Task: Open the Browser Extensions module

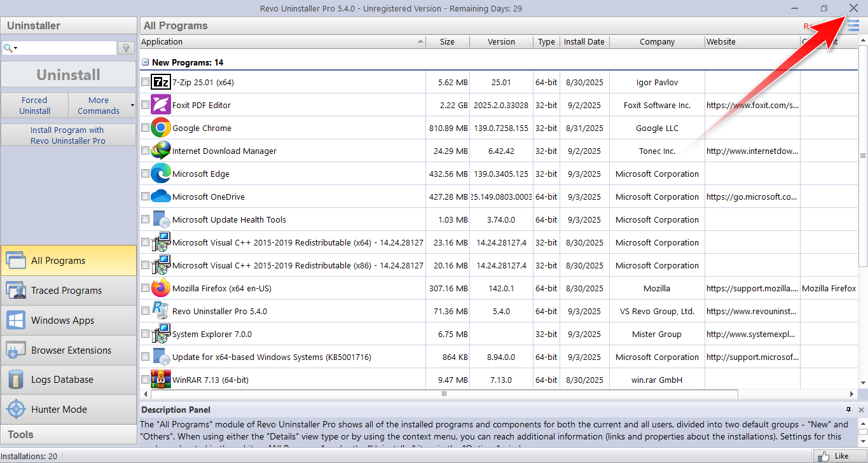Action: [x=69, y=350]
